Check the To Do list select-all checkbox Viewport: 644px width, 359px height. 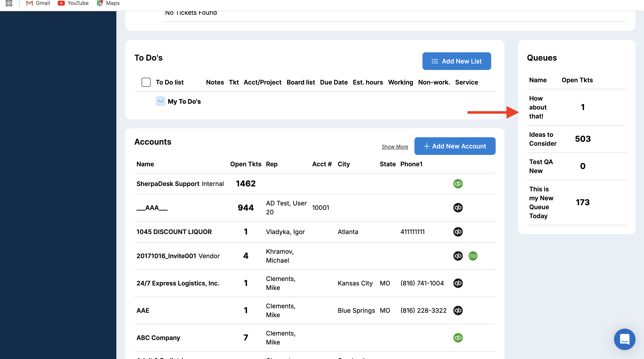click(146, 82)
